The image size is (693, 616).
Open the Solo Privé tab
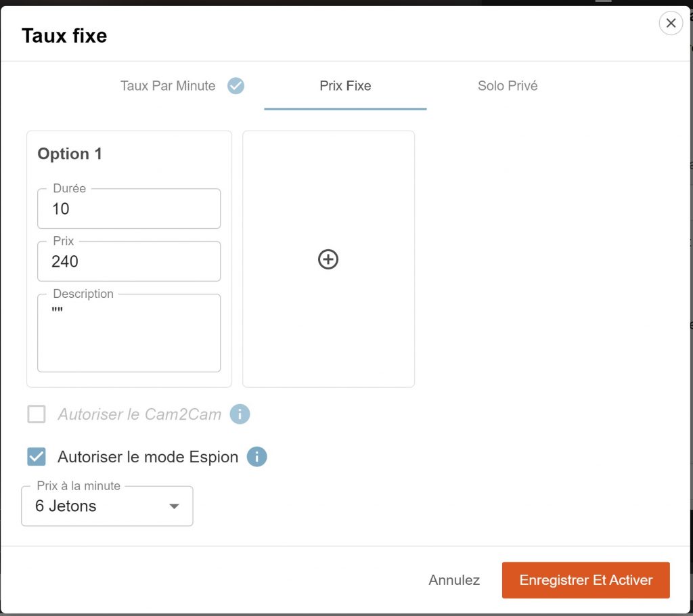click(508, 86)
